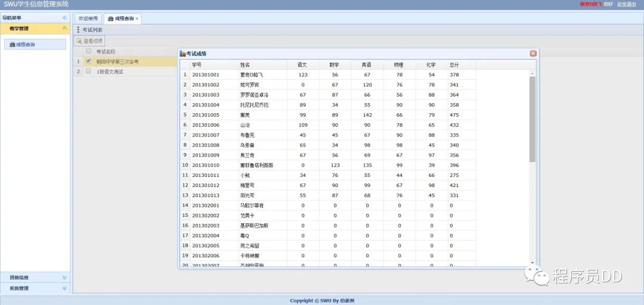Click the 化学 column header

431,65
